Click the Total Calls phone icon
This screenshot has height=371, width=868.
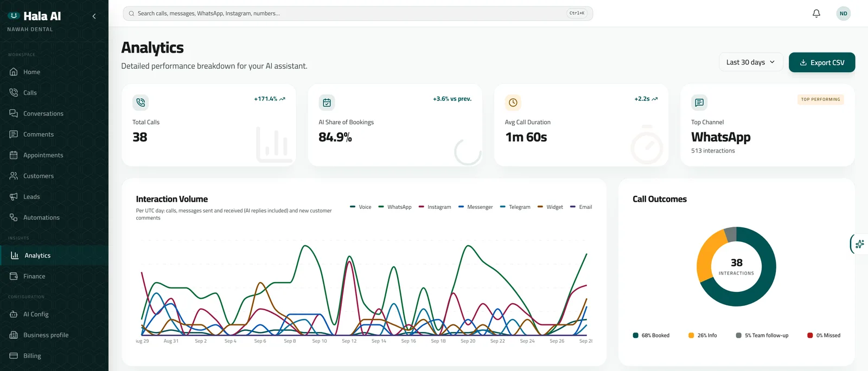pyautogui.click(x=141, y=102)
